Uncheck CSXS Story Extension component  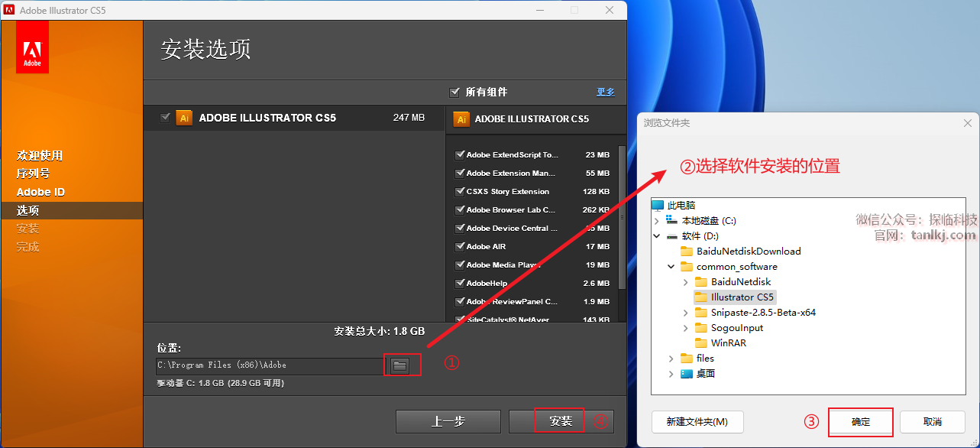click(460, 191)
